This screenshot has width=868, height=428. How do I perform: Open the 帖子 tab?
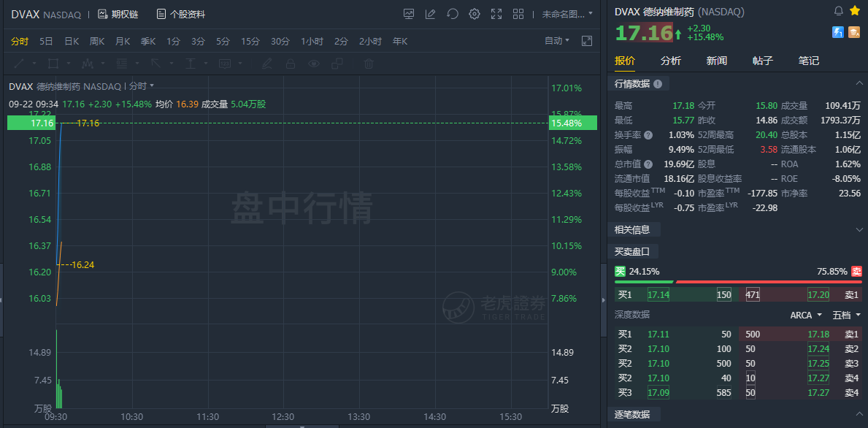pyautogui.click(x=763, y=61)
